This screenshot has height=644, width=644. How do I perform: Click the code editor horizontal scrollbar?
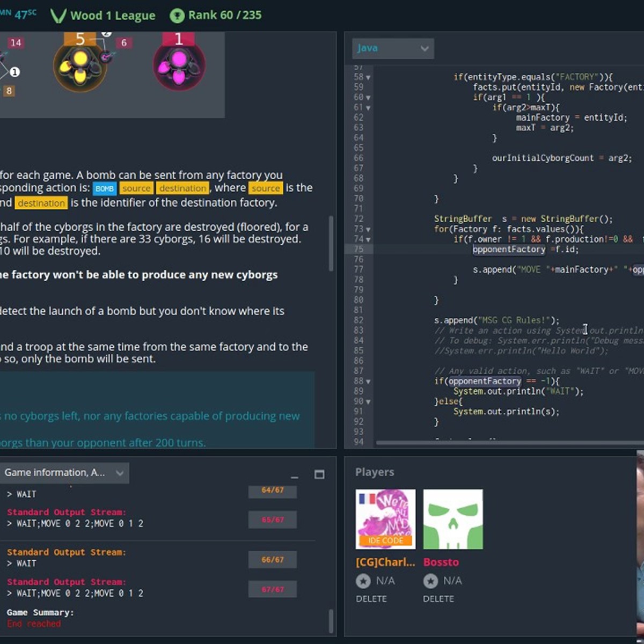(x=509, y=443)
